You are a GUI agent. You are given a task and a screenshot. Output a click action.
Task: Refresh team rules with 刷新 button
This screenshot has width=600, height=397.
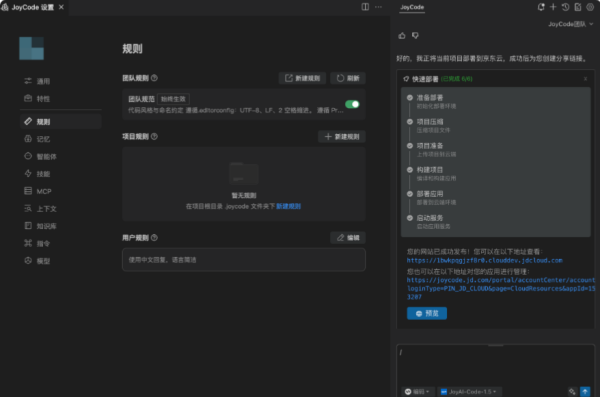pyautogui.click(x=348, y=78)
